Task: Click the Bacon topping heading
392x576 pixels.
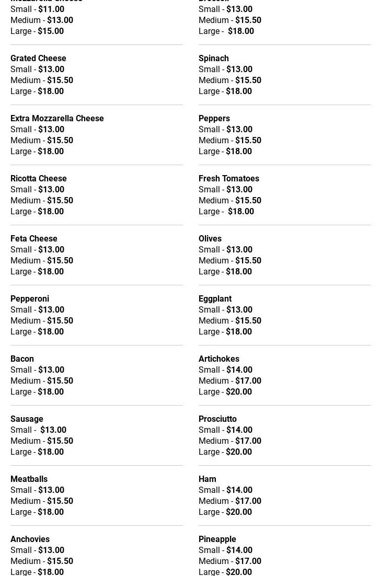Action: tap(22, 359)
